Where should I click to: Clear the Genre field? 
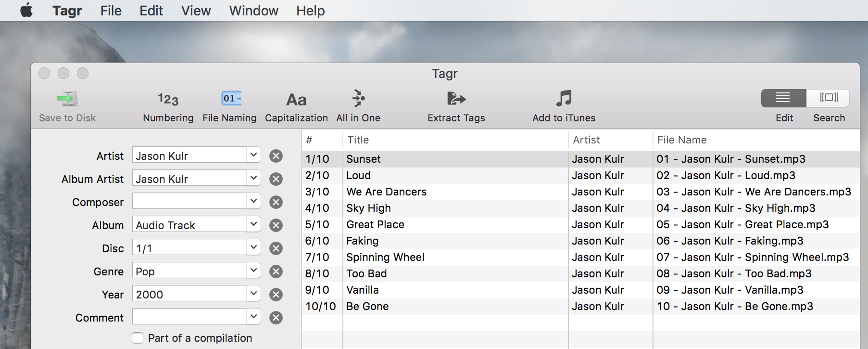coord(276,271)
